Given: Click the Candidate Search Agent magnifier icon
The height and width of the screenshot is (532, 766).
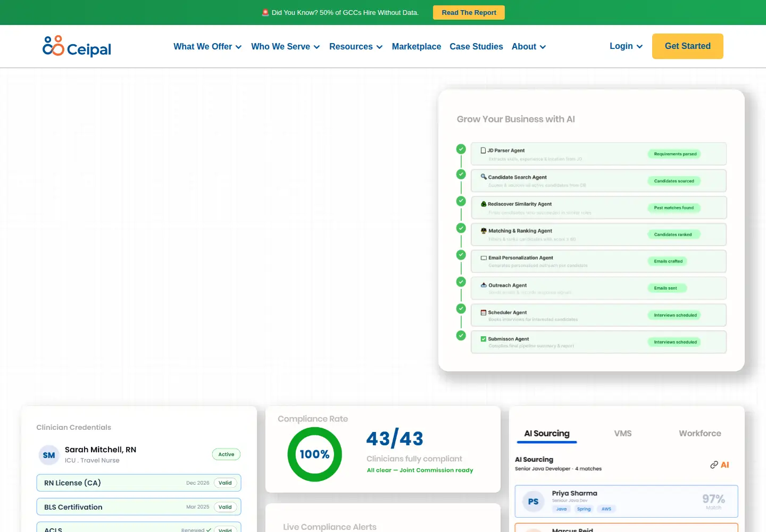Looking at the screenshot, I should coord(484,177).
